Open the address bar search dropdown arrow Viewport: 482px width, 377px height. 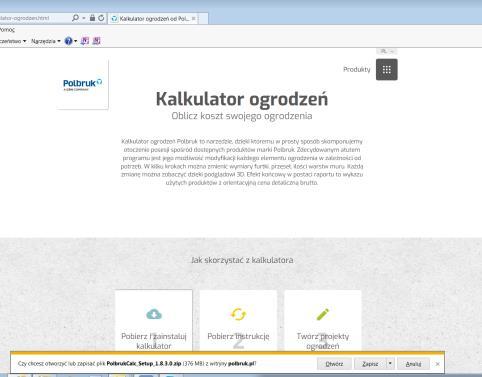click(84, 18)
